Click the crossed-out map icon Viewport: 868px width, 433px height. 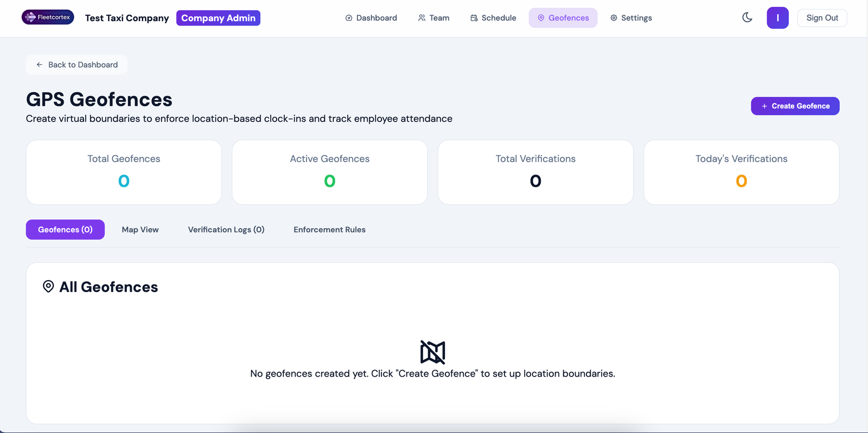coord(433,352)
